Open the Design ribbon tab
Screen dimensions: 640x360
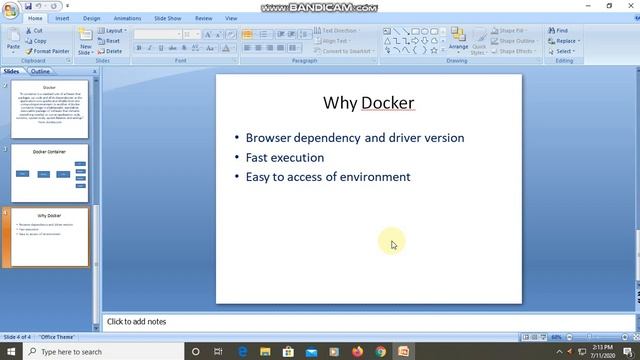91,18
